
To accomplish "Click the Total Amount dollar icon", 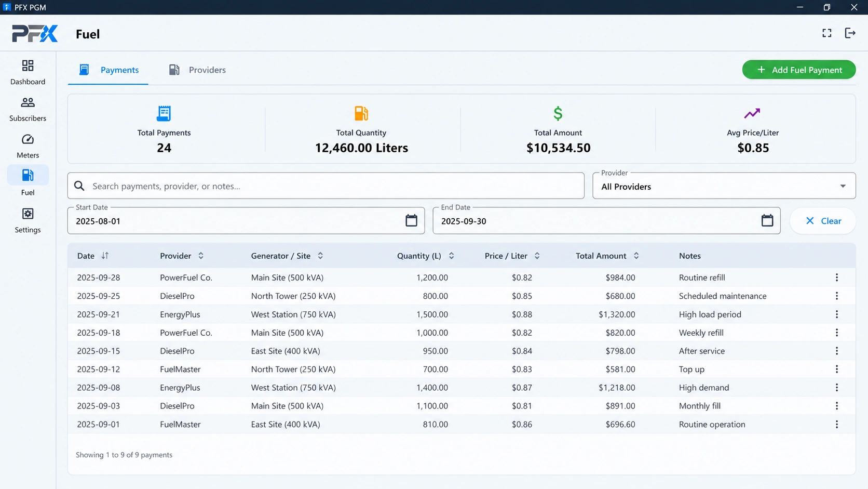I will [558, 113].
